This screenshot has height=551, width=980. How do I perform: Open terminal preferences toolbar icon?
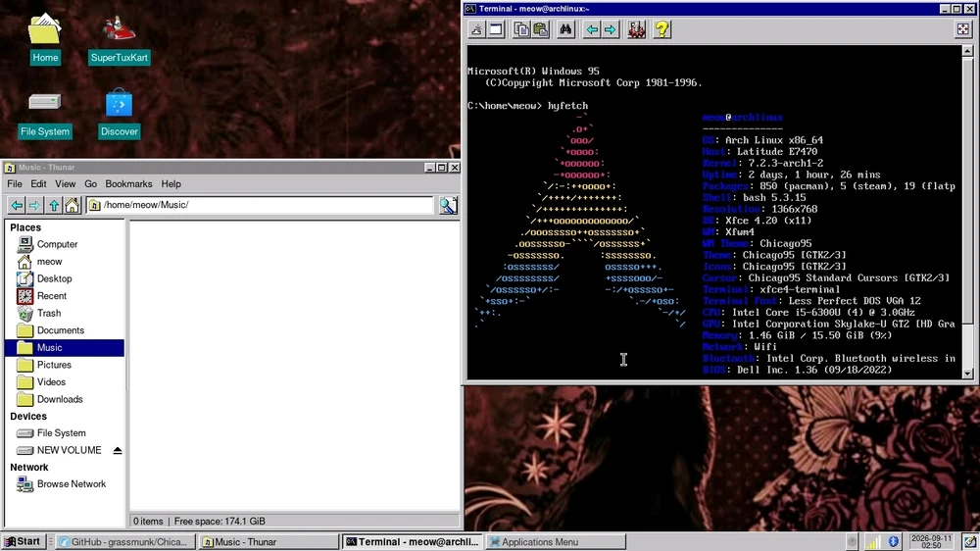coord(636,29)
